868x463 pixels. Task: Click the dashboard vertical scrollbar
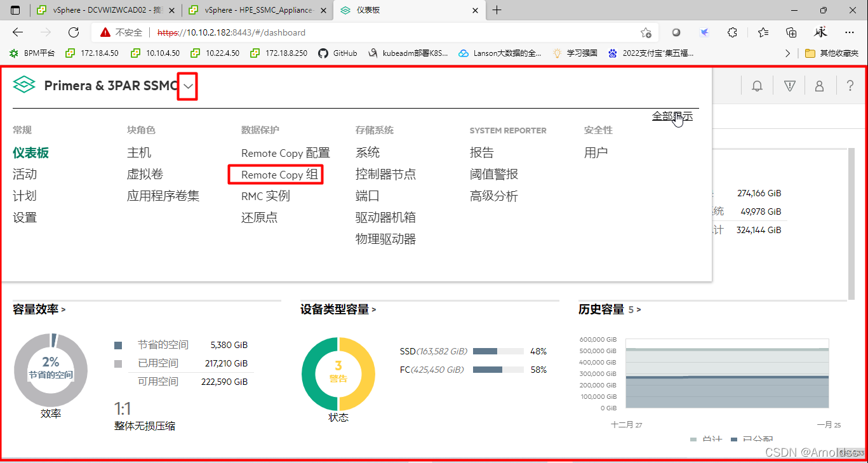coord(851,224)
